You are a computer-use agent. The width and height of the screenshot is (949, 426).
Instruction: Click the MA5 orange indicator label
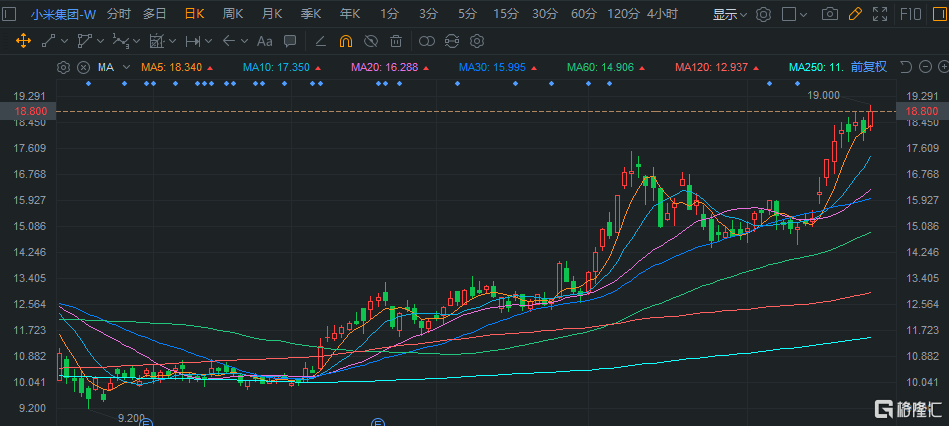click(171, 67)
